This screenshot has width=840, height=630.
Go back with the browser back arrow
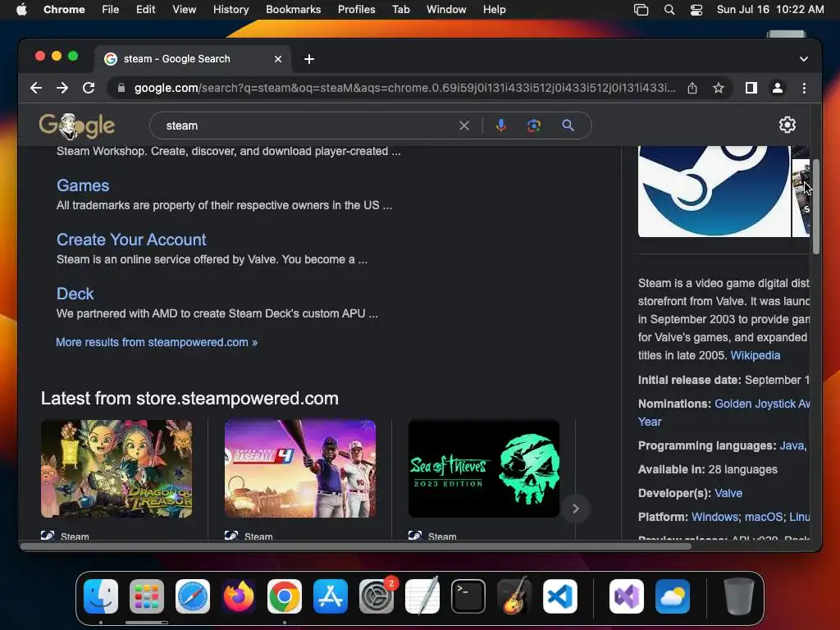point(36,88)
